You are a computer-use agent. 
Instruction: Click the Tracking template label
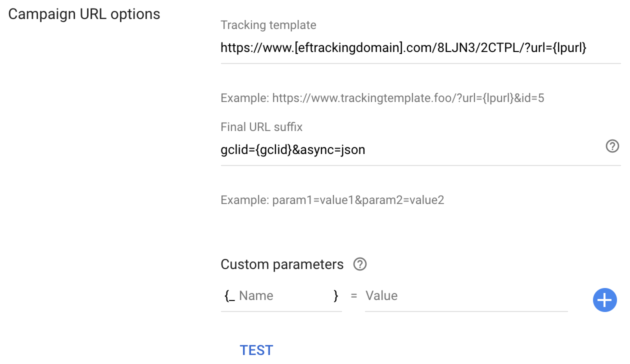point(268,25)
